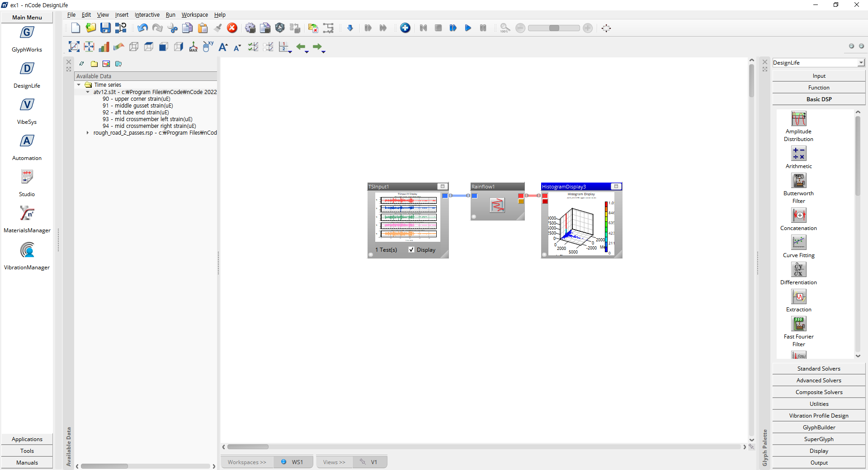Select the Amplitude Distribution glyph
Viewport: 868px width, 470px height.
[x=798, y=119]
